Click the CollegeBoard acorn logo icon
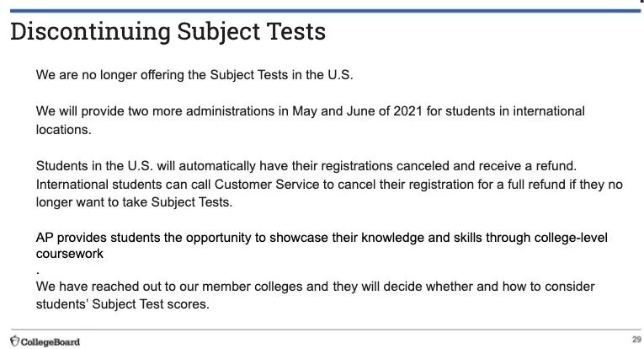Screen dimensions: 644x349 point(13,341)
